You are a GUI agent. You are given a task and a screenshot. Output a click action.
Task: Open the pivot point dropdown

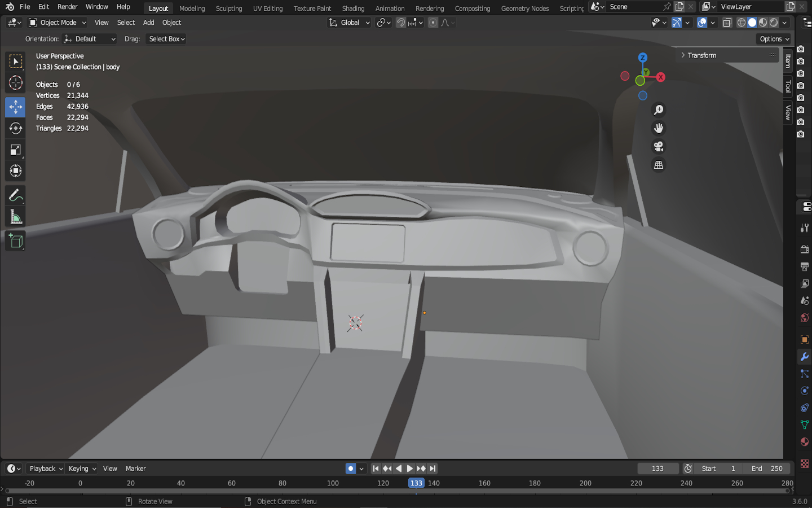pyautogui.click(x=383, y=23)
